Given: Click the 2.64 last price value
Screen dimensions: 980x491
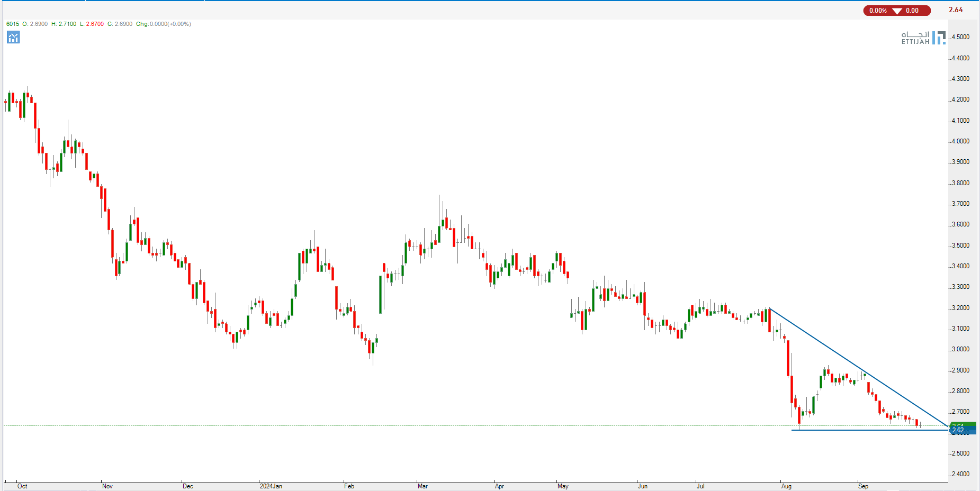Looking at the screenshot, I should (956, 10).
